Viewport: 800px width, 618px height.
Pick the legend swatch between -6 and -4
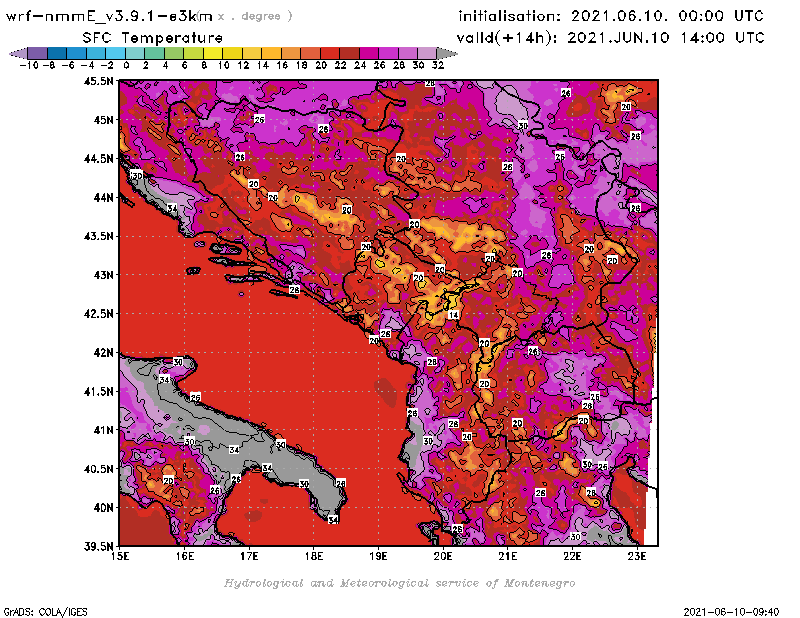(77, 53)
